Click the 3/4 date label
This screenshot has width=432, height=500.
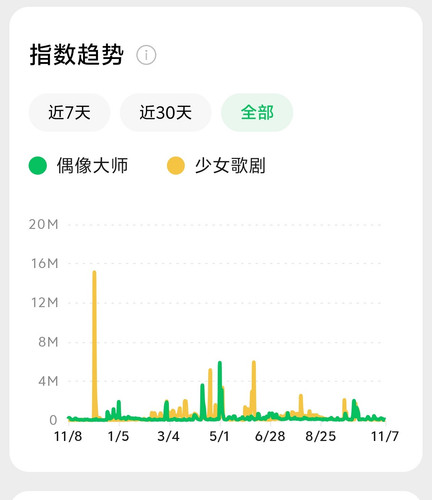pos(168,436)
